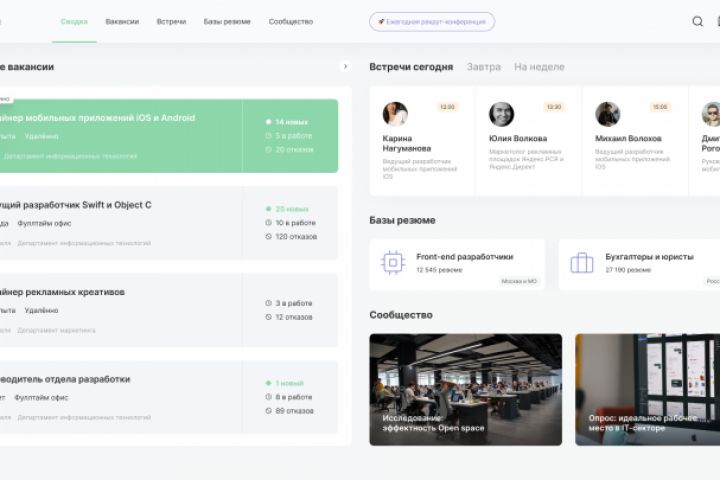Click the name 'Михаил Волохов'
The image size is (720, 480).
click(628, 138)
